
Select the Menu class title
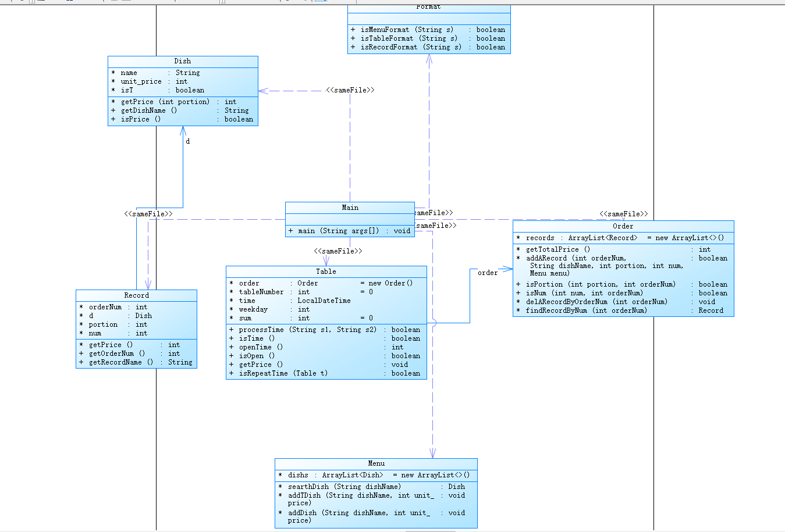click(376, 463)
